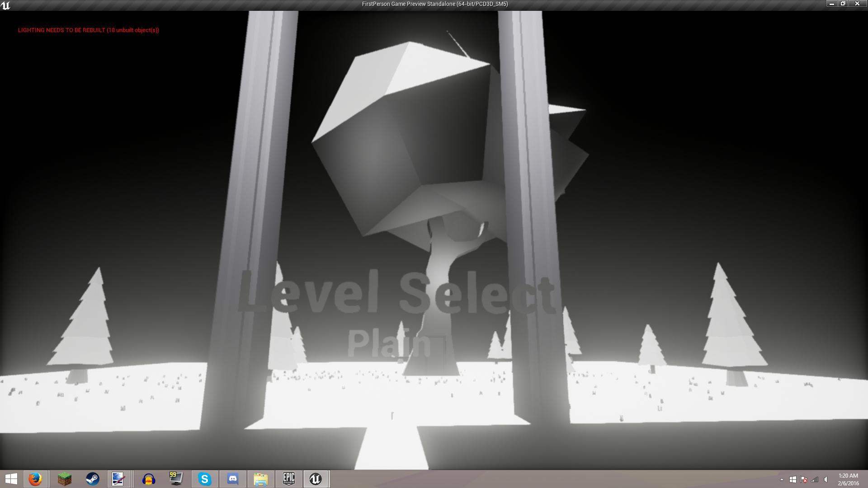Launch the Epic Games Launcher
Screen dimensions: 868x488
point(289,479)
